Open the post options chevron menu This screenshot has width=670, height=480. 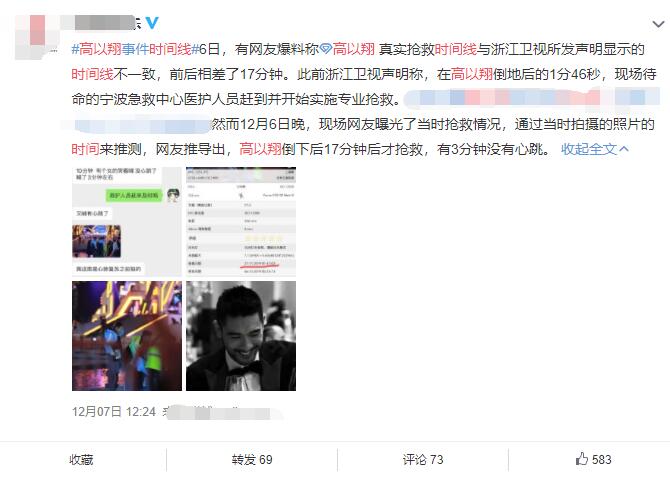pos(658,24)
